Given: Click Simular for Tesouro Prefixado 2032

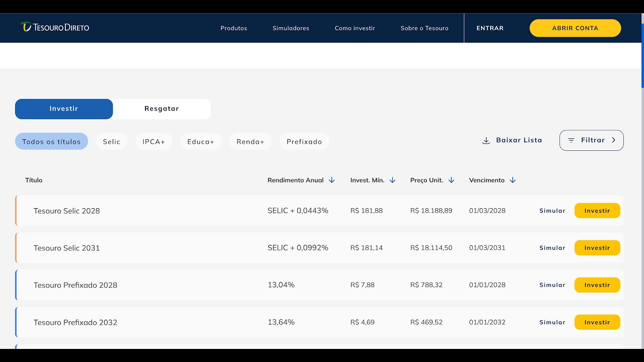Looking at the screenshot, I should pyautogui.click(x=552, y=322).
